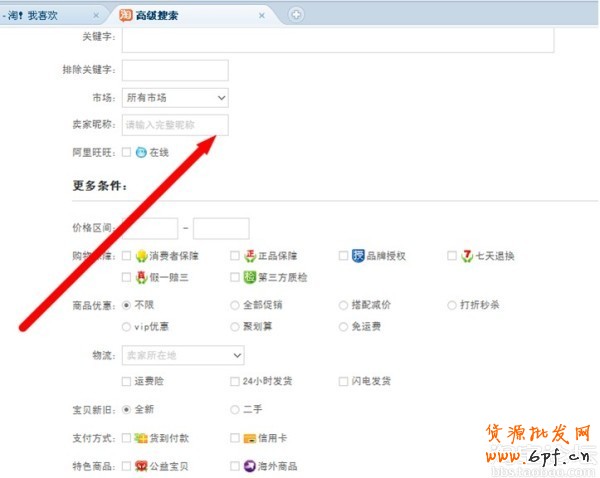Tick the 运费险 checkbox
Viewport: 600px width, 478px height.
(x=126, y=381)
